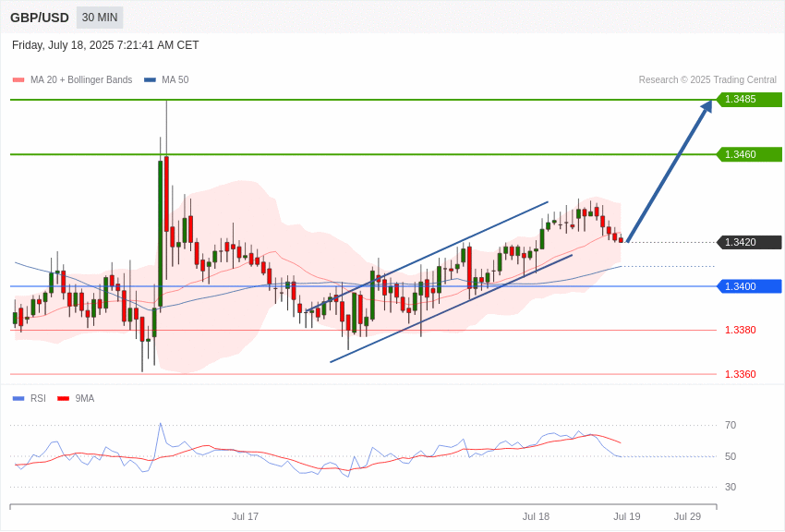This screenshot has height=532, width=785.
Task: Click the MA 20 + Bollinger Bands legend swatch
Action: click(x=18, y=79)
